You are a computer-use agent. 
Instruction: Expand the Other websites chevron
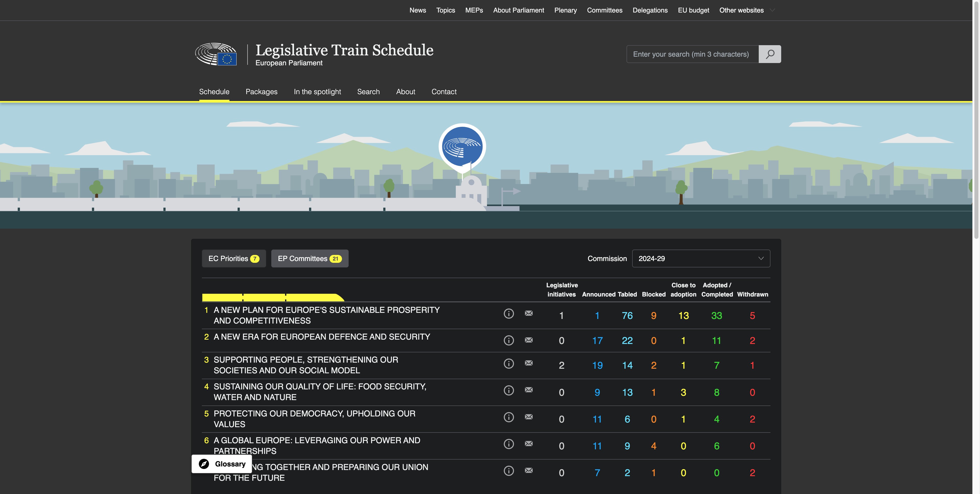[772, 10]
